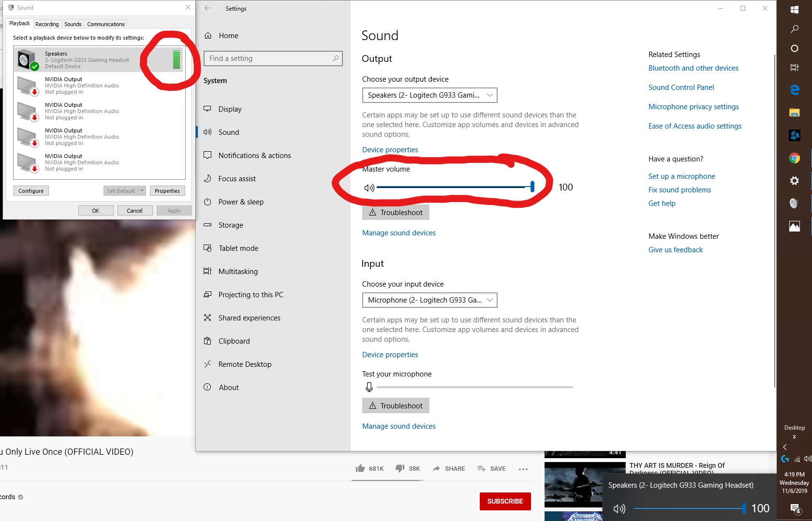
Task: Open the three-dot more menu on YouTube
Action: tap(523, 469)
